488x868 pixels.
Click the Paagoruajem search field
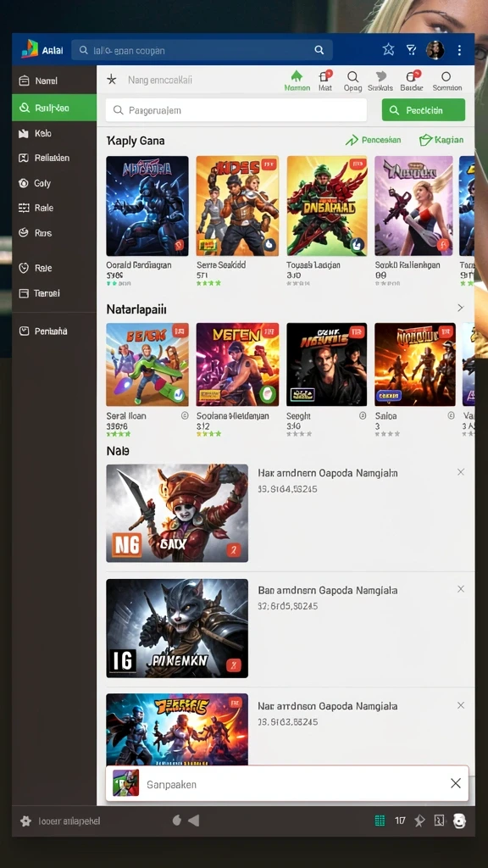(236, 110)
